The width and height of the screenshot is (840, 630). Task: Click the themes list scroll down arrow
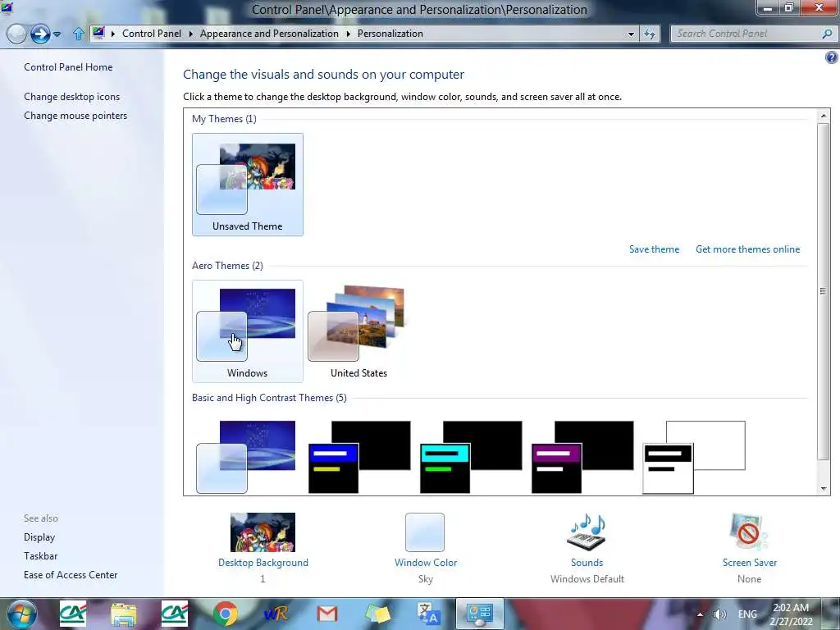coord(824,489)
